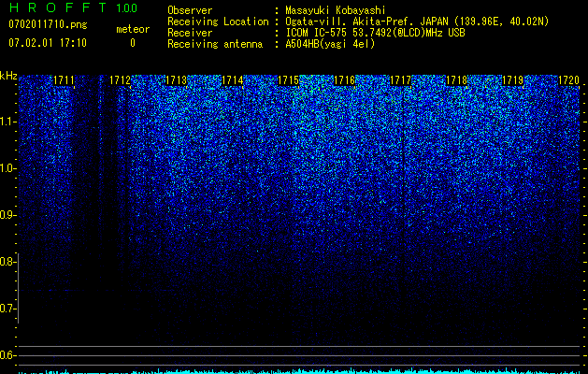The height and width of the screenshot is (374, 588).
Task: Click the meteor count value 0
Action: pyautogui.click(x=133, y=43)
